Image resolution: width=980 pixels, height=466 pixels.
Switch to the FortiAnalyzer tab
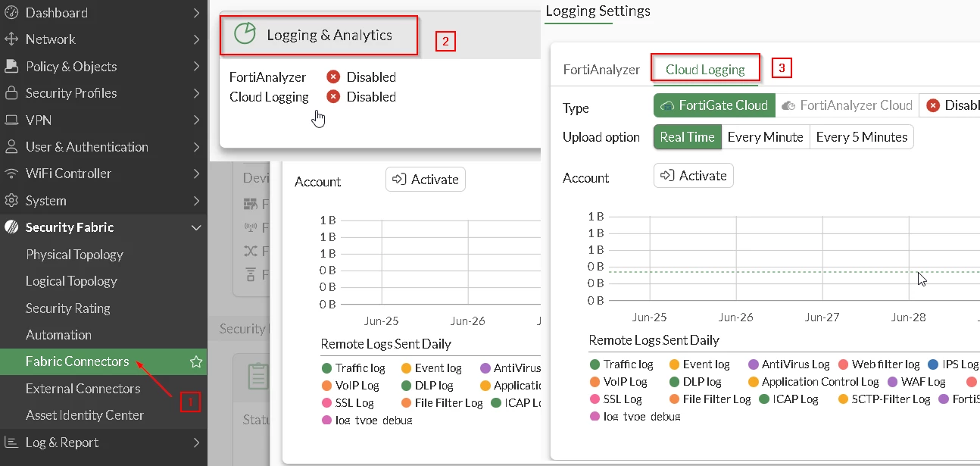pos(601,69)
